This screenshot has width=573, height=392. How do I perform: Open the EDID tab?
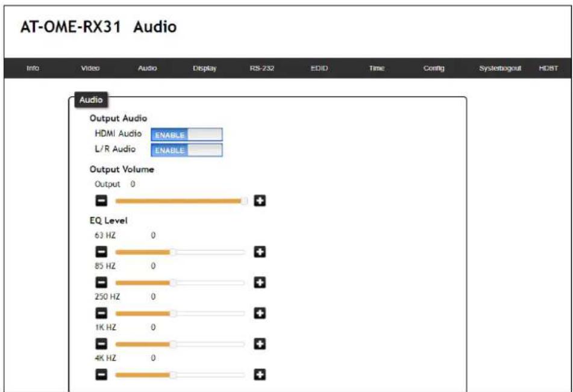click(319, 68)
